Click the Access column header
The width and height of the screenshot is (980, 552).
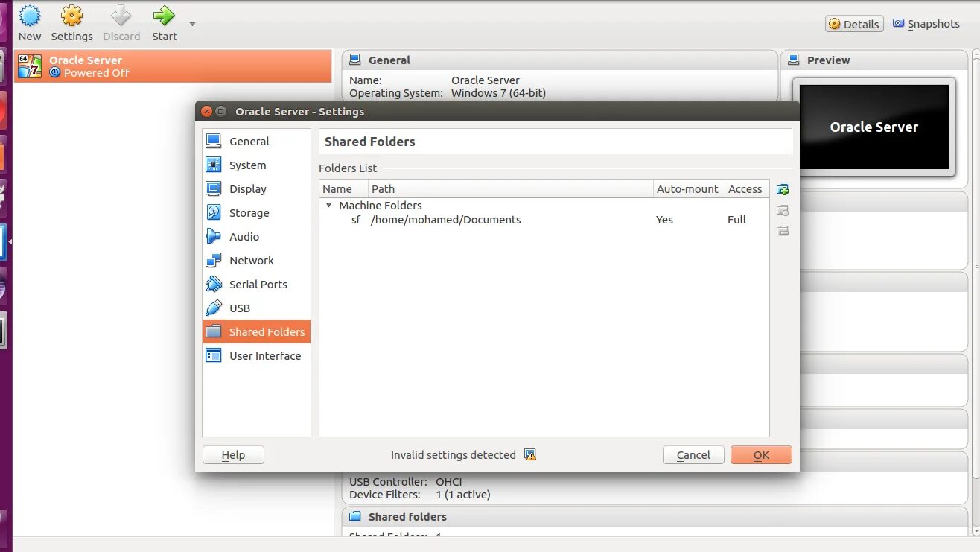coord(746,189)
